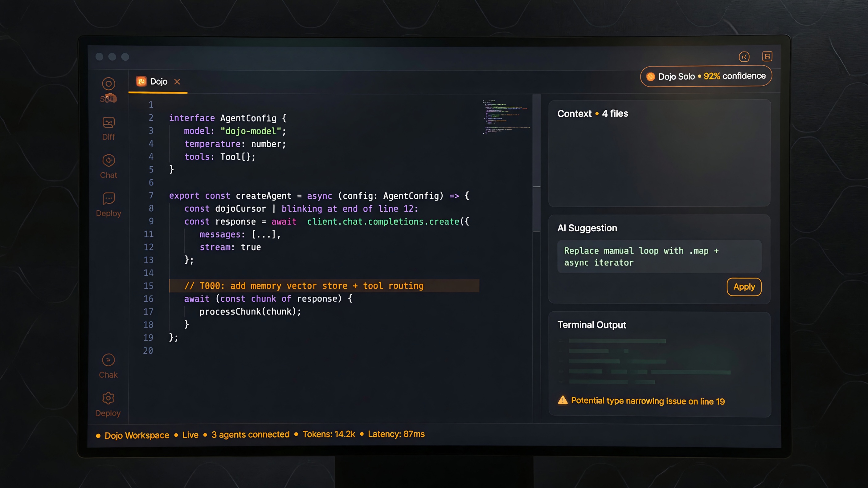Click the orange circle icon beside Dojo Solo
The height and width of the screenshot is (488, 868).
[650, 77]
